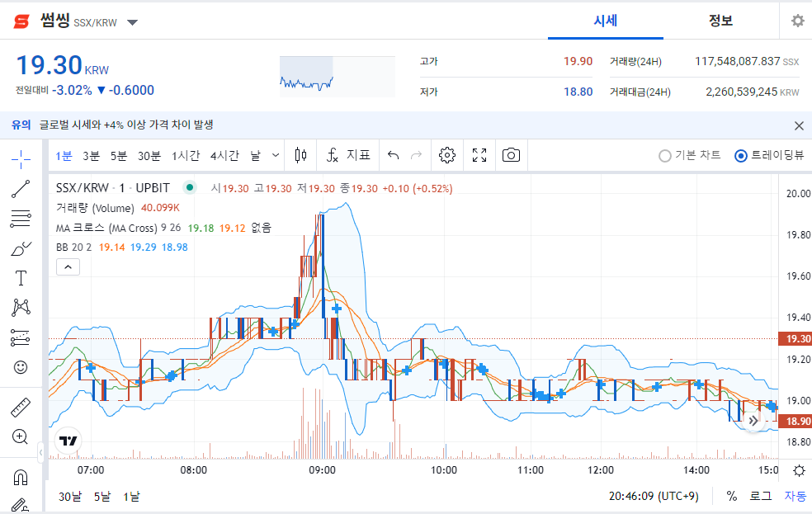Take a chart snapshot with camera icon
Image resolution: width=812 pixels, height=514 pixels.
click(x=511, y=155)
